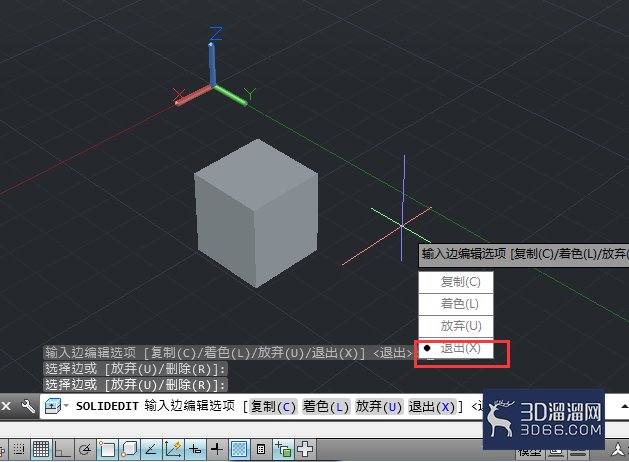Toggle Polar Tracking in the status bar
The width and height of the screenshot is (629, 462).
click(x=85, y=449)
